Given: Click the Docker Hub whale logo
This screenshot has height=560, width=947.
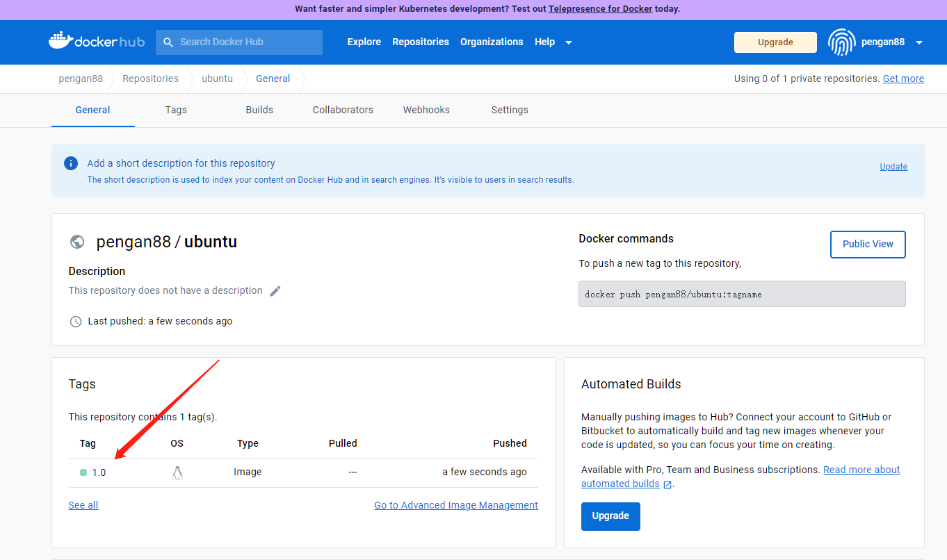Looking at the screenshot, I should (x=97, y=42).
